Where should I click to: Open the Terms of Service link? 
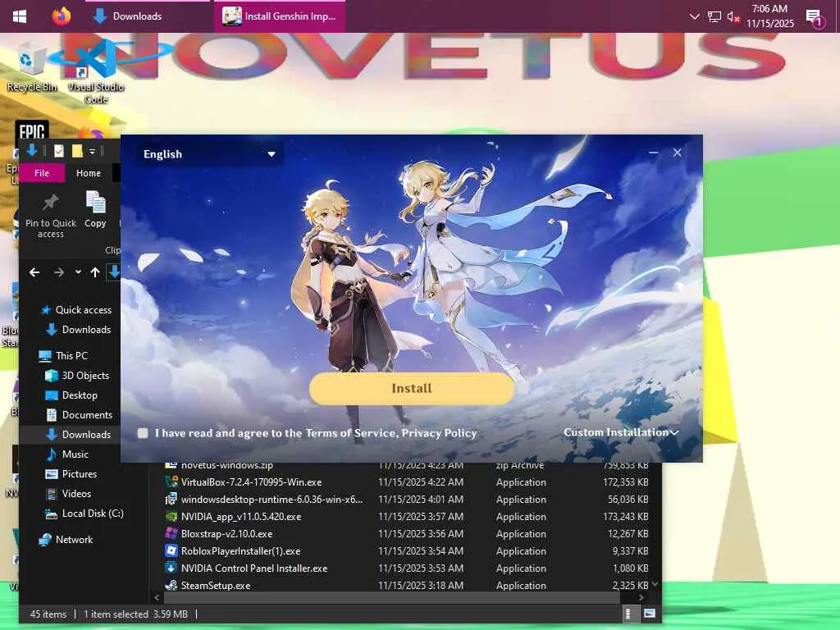pyautogui.click(x=351, y=433)
